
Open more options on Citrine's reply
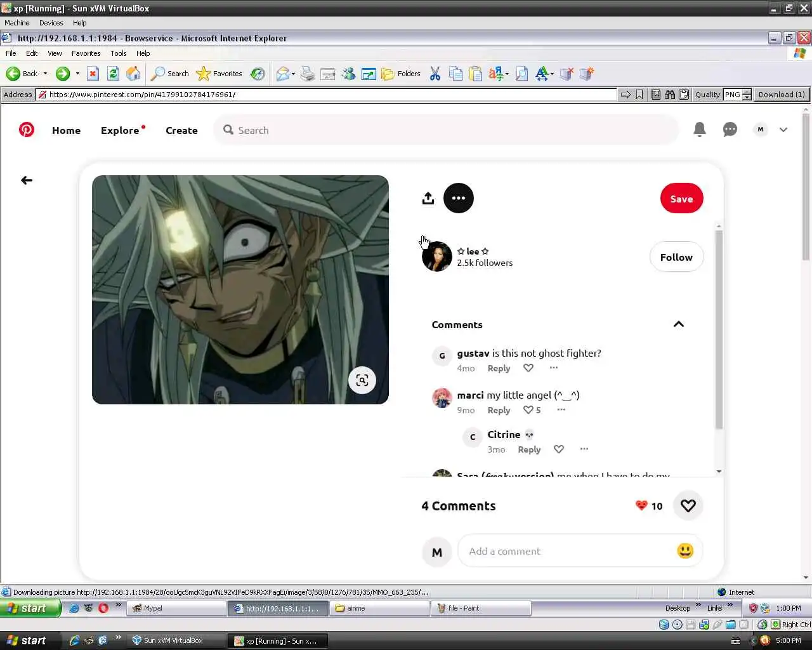pos(584,449)
